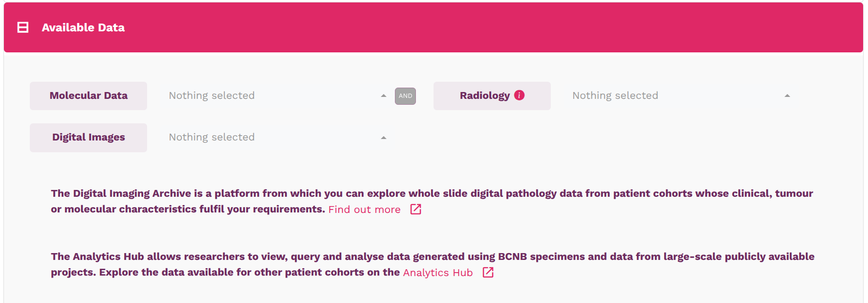Expand the Digital Images dropdown
Image resolution: width=868 pixels, height=303 pixels.
coord(274,138)
